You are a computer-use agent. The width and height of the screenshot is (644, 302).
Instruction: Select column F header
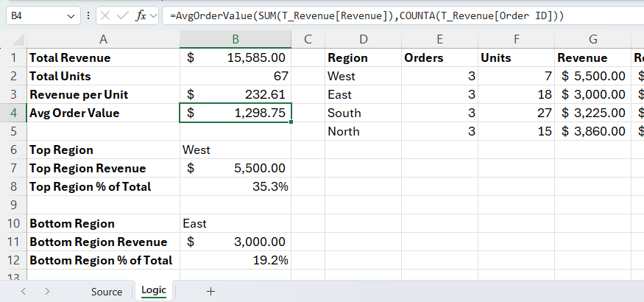[516, 40]
